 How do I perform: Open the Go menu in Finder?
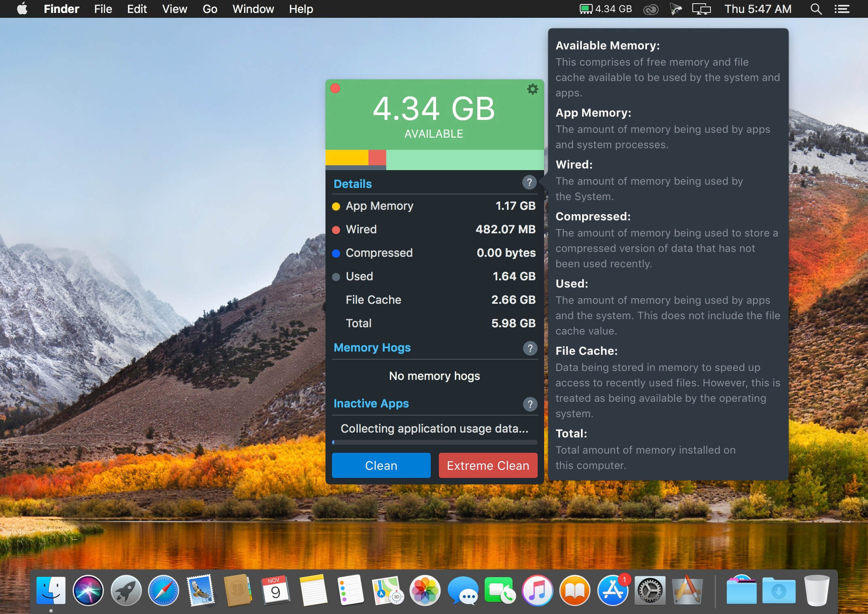pyautogui.click(x=209, y=9)
